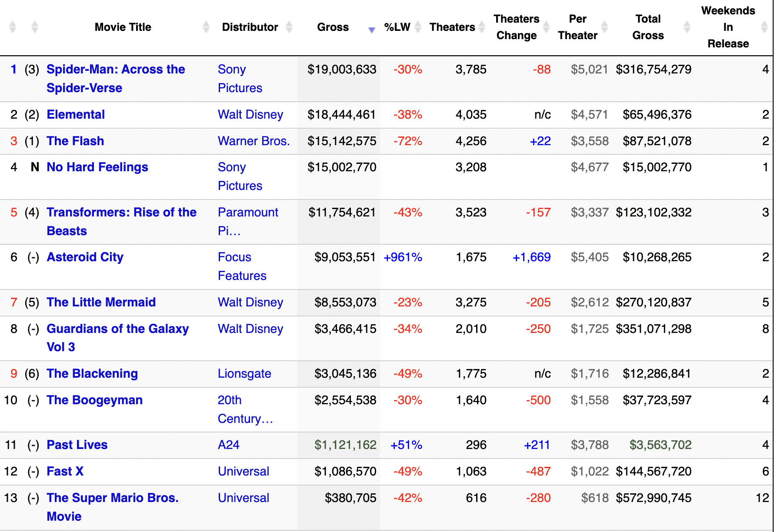Image resolution: width=774 pixels, height=532 pixels.
Task: Select the rank number 1 in Spider-Man row
Action: pyautogui.click(x=14, y=69)
